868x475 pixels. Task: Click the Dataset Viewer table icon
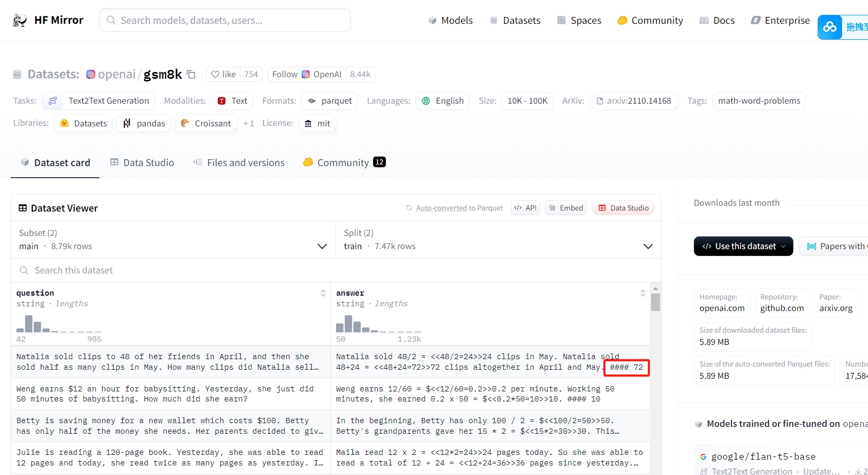(x=23, y=208)
